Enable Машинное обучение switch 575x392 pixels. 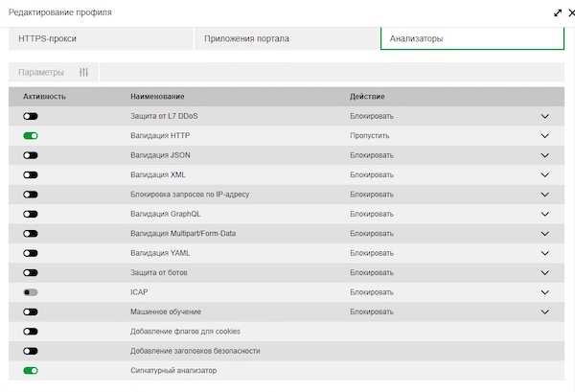point(31,311)
